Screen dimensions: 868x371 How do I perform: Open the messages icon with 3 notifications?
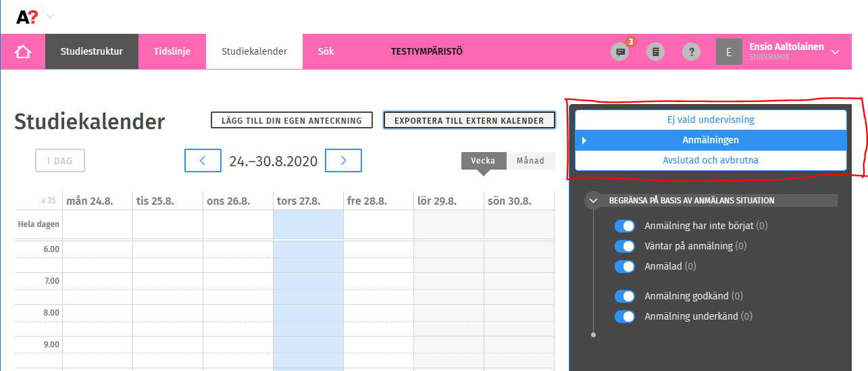point(619,52)
